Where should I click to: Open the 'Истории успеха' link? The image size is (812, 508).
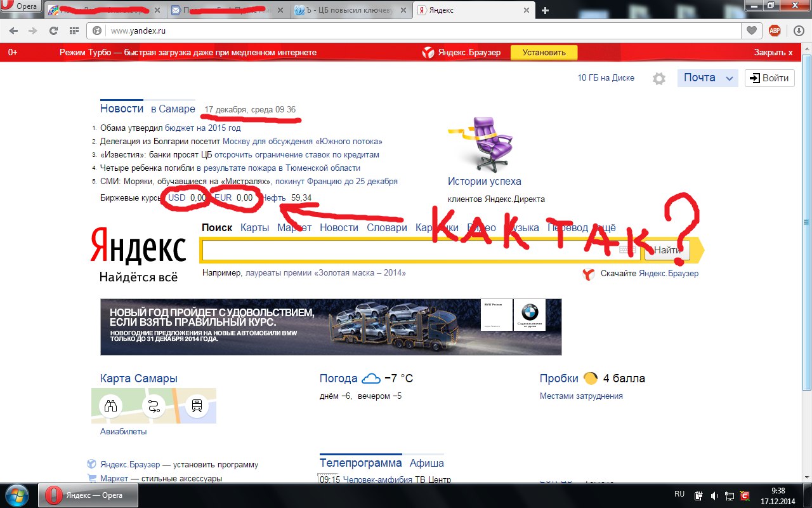(485, 182)
